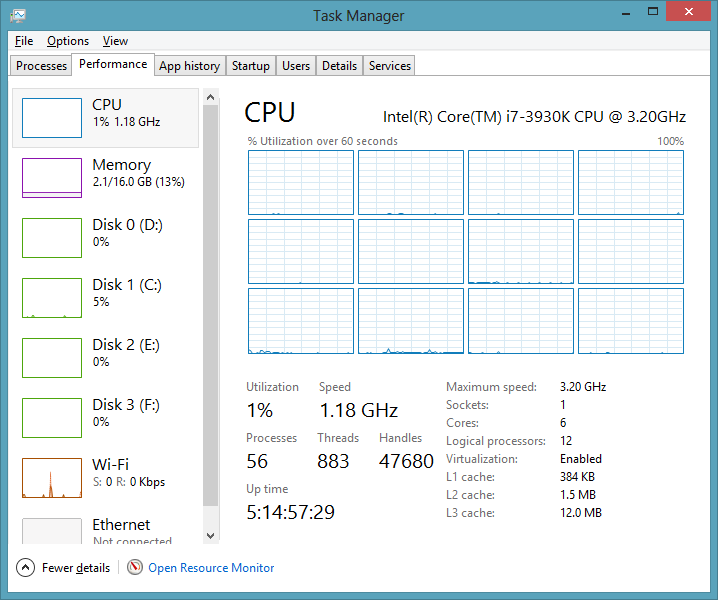Select the Ethernet graph thumbnail
Viewport: 718px width, 600px height.
click(52, 531)
